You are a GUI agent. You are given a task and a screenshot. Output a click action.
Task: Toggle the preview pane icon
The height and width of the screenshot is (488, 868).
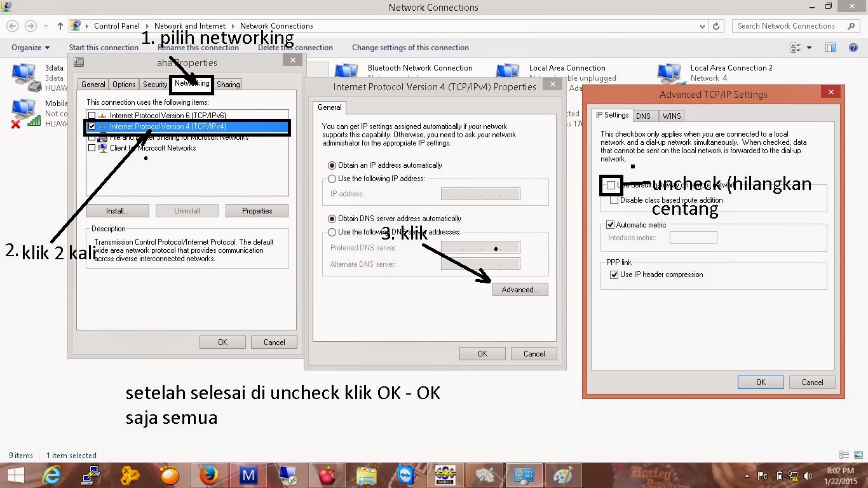pyautogui.click(x=831, y=47)
